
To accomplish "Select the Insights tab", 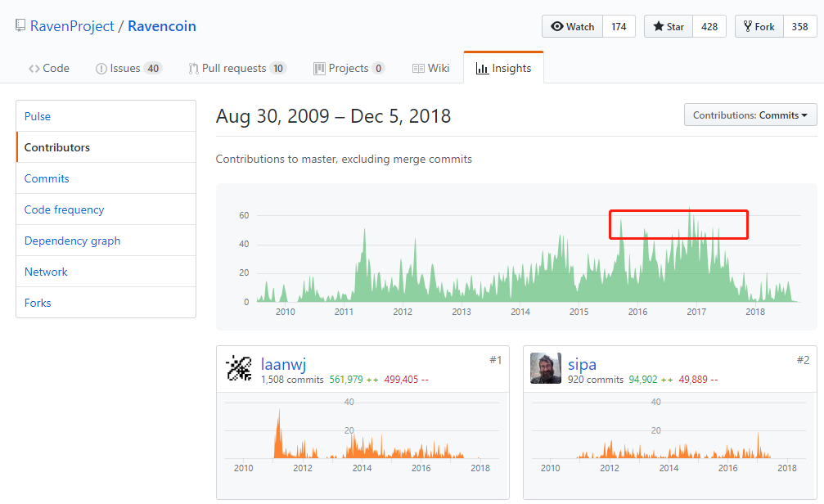I will coord(503,68).
